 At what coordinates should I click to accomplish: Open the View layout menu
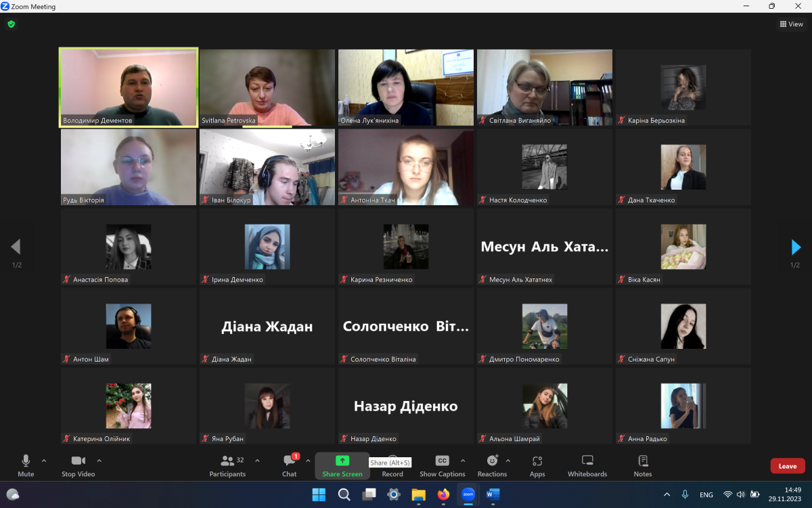coord(792,24)
